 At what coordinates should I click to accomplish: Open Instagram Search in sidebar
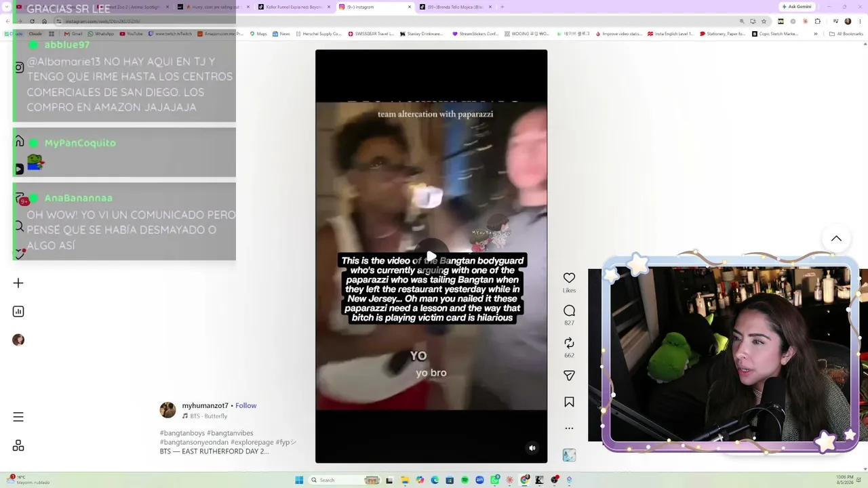pos(19,227)
